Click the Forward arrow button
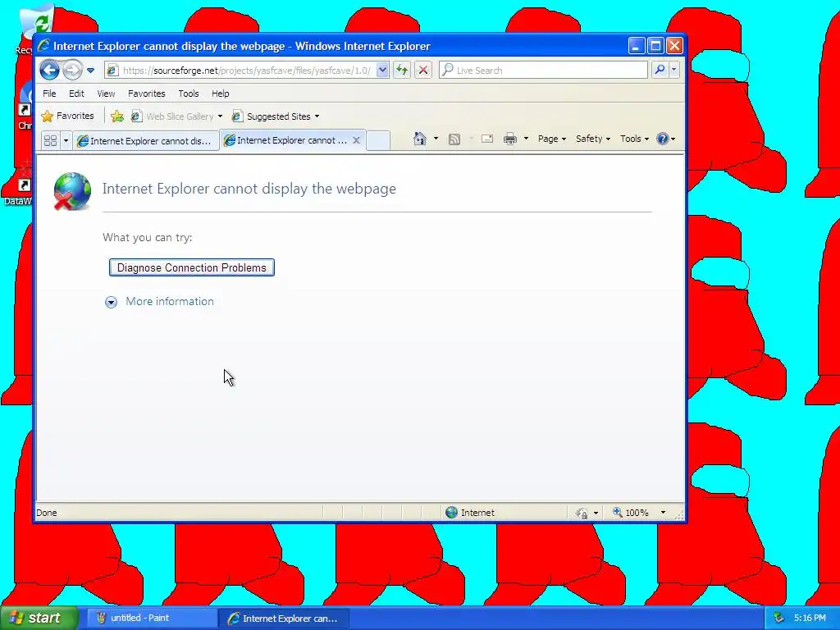Viewport: 840px width, 630px height. click(72, 71)
